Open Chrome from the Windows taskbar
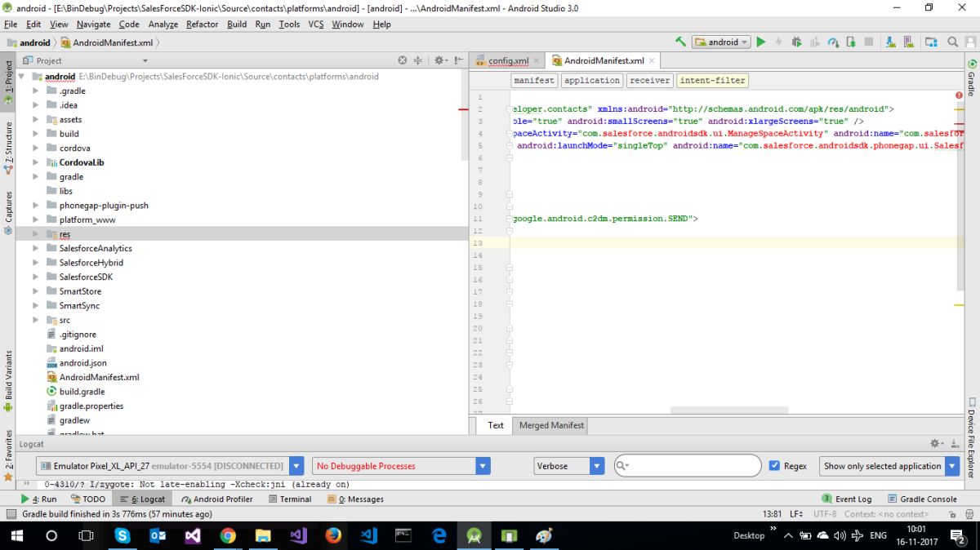 pos(228,535)
